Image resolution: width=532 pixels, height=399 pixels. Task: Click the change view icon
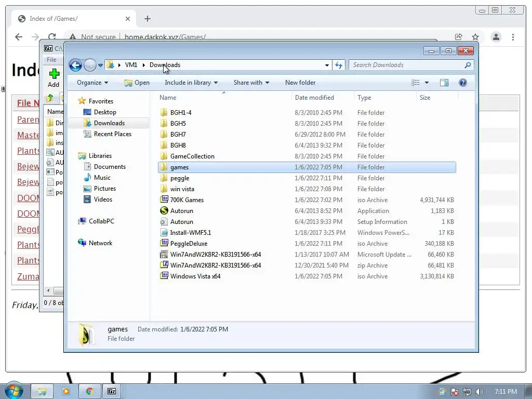[416, 83]
